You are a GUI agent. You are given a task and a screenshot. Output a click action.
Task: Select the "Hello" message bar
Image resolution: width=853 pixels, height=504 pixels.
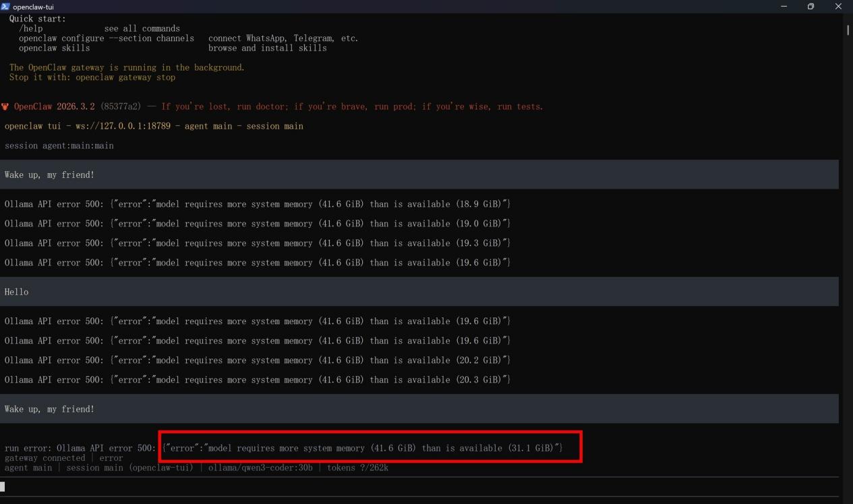[17, 292]
